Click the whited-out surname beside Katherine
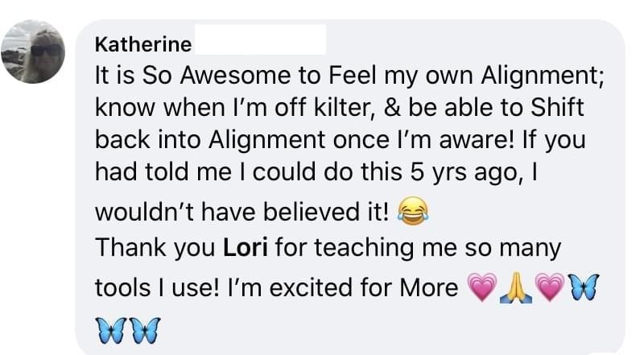The image size is (644, 355). (x=259, y=39)
